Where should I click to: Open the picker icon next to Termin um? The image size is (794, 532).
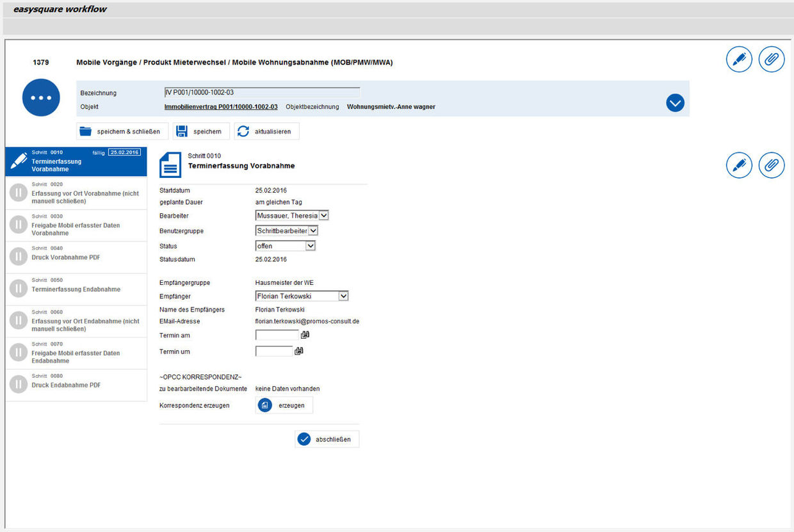coord(298,351)
